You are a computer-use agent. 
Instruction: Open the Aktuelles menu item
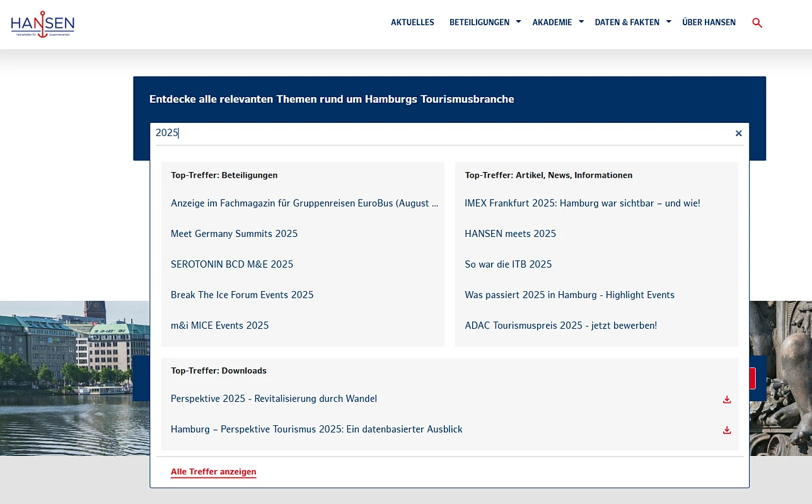pyautogui.click(x=412, y=22)
